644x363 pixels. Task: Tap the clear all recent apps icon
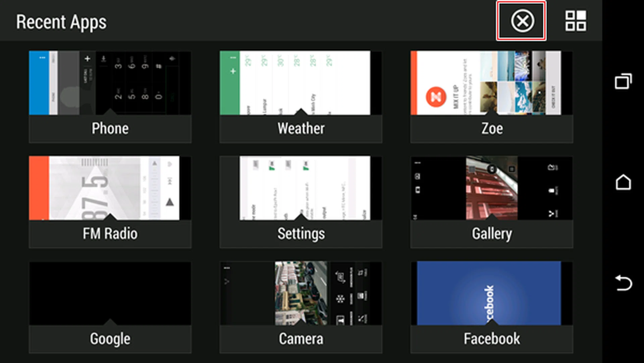click(x=522, y=21)
